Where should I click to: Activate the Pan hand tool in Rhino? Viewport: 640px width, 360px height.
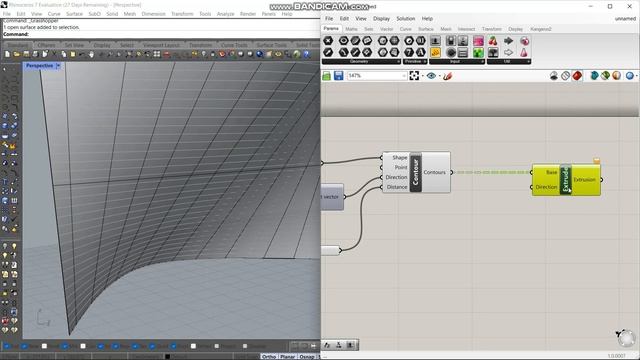tap(91, 54)
